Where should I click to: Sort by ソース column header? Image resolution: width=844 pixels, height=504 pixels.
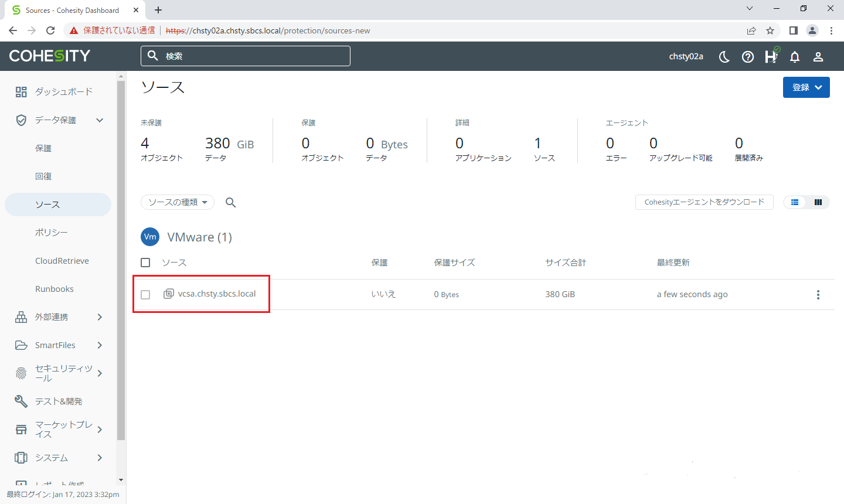[x=174, y=263]
